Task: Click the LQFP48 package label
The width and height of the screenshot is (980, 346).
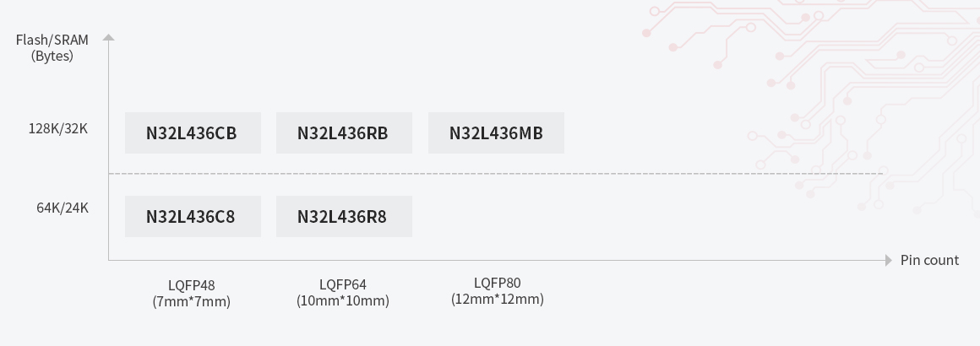Action: [x=192, y=285]
